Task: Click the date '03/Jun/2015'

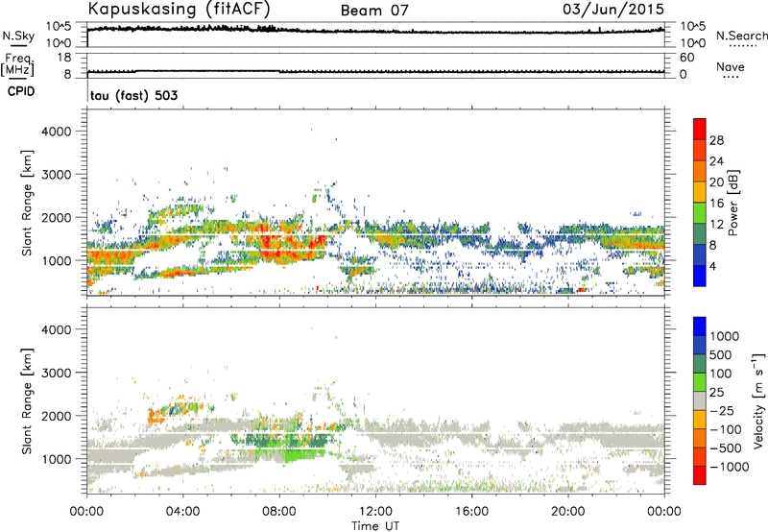Action: point(613,10)
